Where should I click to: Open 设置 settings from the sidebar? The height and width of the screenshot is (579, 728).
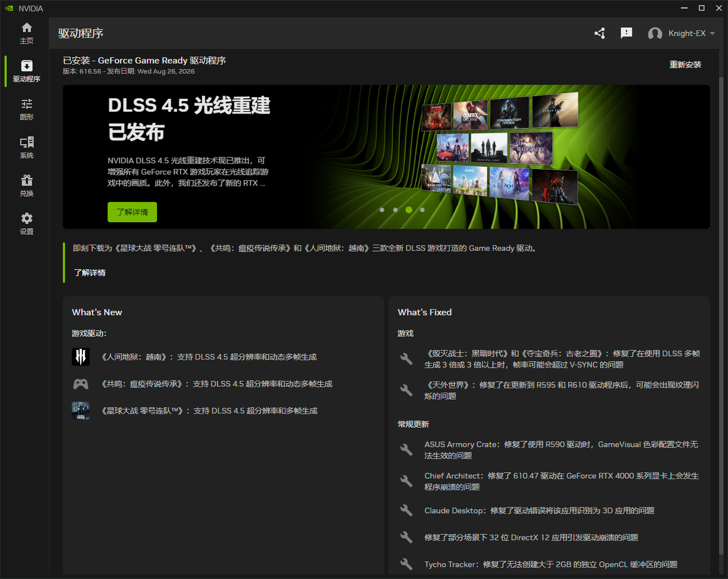tap(27, 224)
